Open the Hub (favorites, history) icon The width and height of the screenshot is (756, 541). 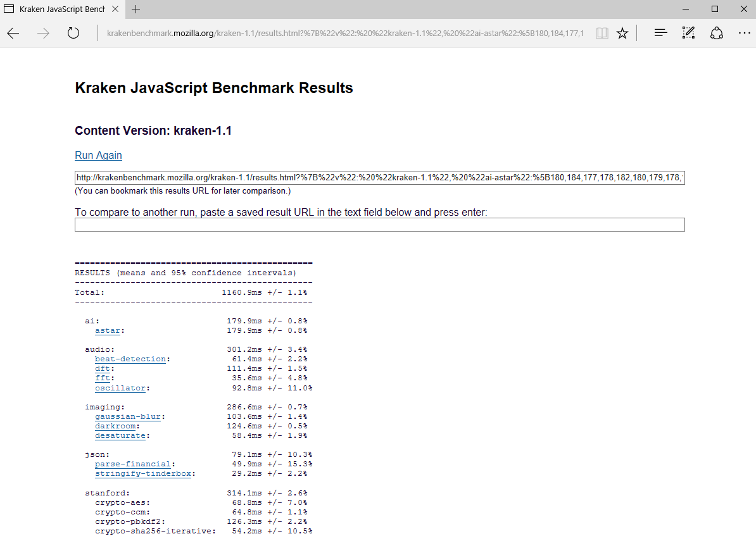point(660,33)
